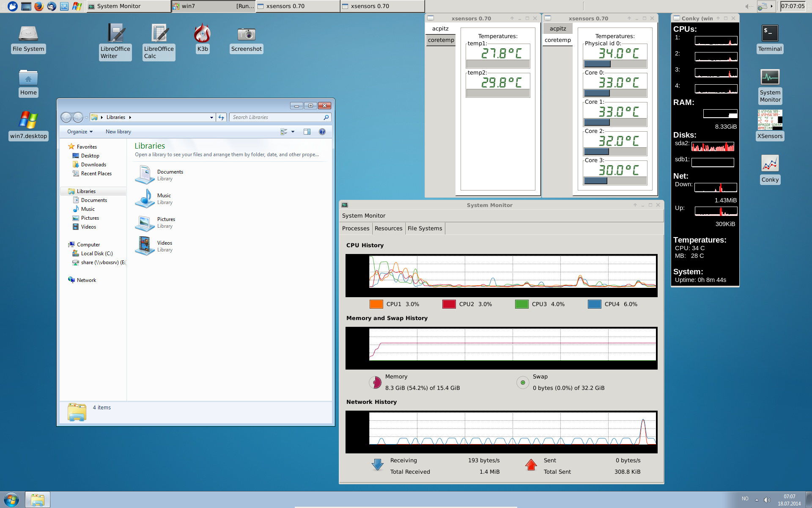Select Downloads in the Favorites tree

pyautogui.click(x=93, y=165)
